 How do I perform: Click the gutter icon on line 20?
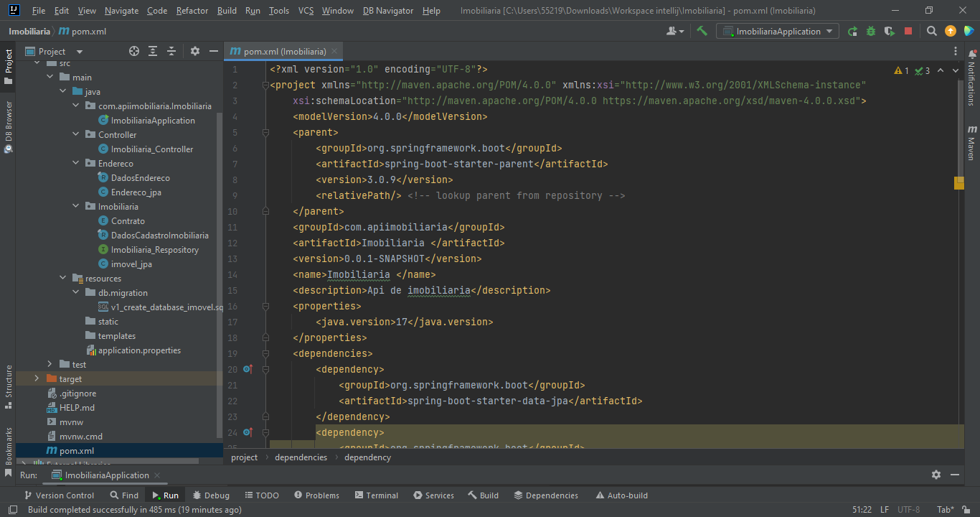click(x=248, y=369)
